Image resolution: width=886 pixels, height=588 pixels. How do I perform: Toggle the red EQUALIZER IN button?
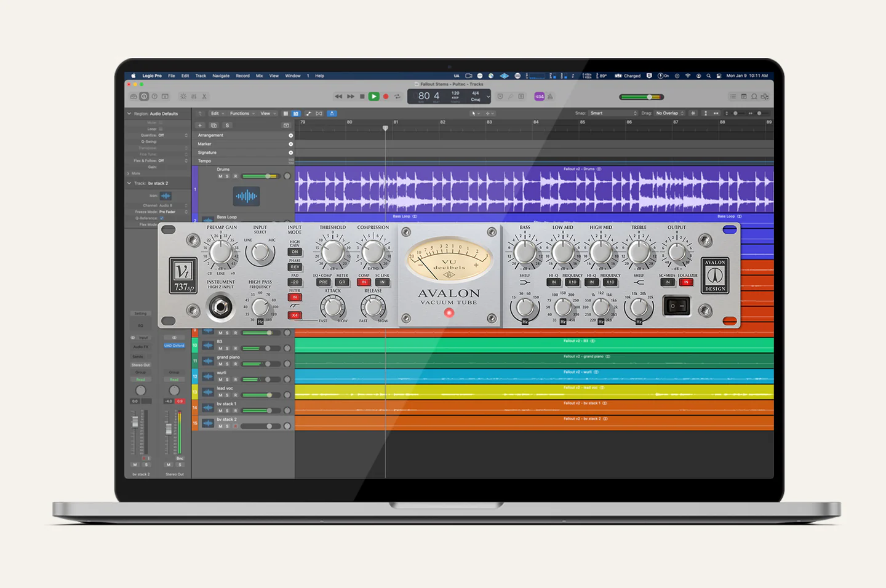coord(686,282)
